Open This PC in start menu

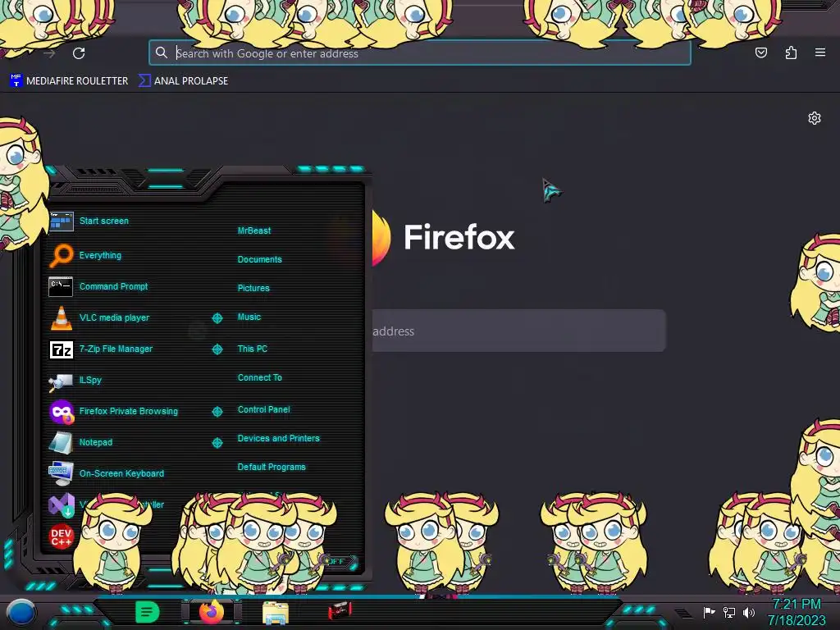pos(253,349)
